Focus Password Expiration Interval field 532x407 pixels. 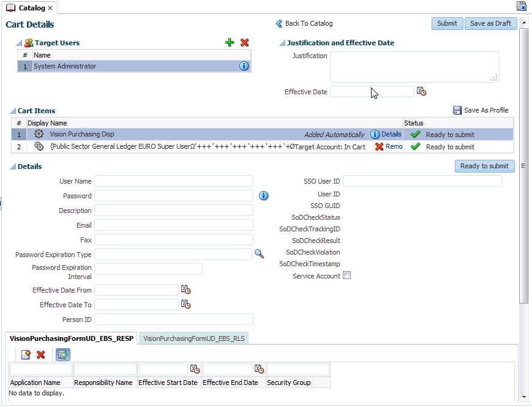coord(148,269)
